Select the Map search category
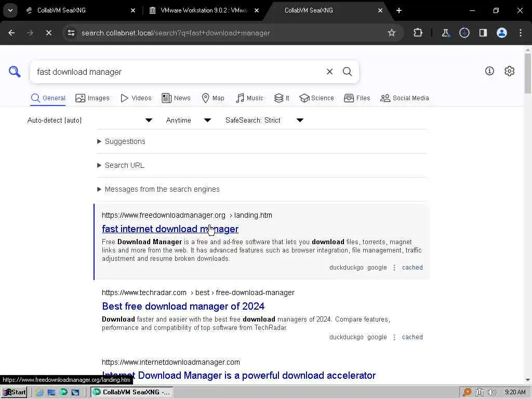The height and width of the screenshot is (399, 532). (x=213, y=98)
